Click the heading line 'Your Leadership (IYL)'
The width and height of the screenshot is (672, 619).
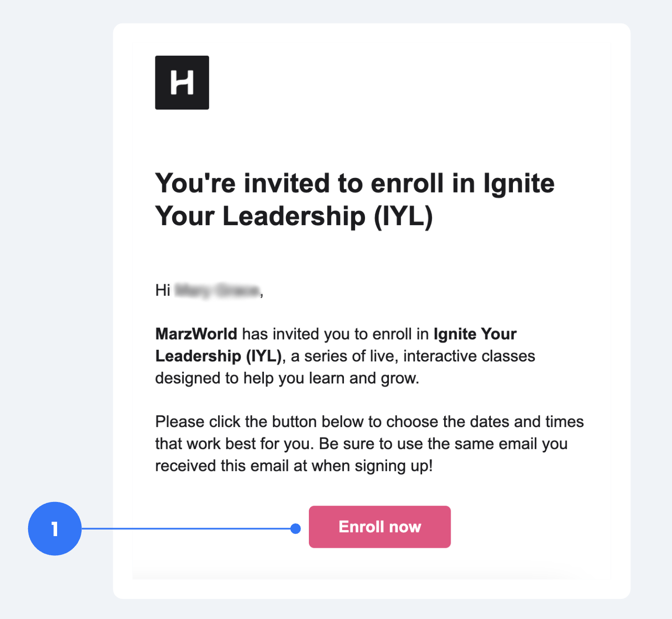pos(294,216)
